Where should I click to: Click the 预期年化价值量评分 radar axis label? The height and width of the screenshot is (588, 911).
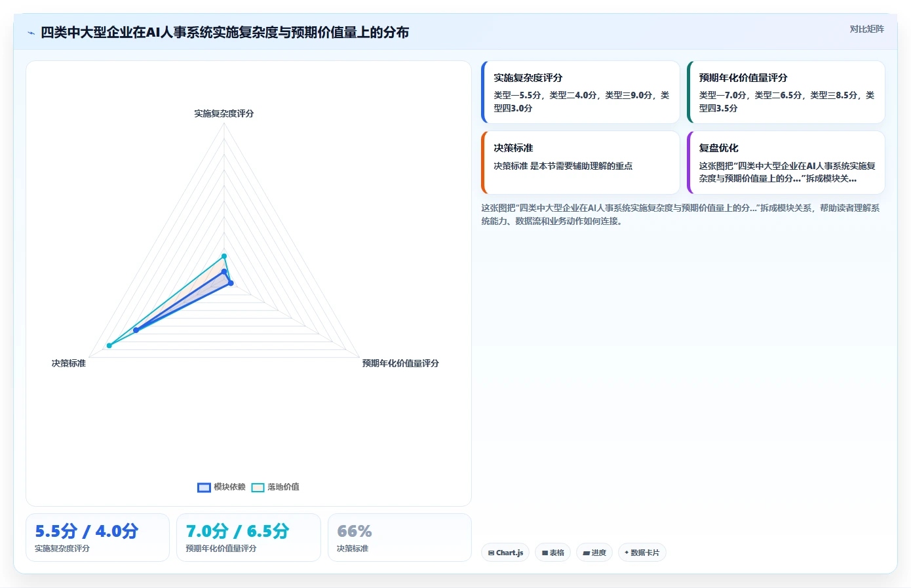click(x=400, y=363)
